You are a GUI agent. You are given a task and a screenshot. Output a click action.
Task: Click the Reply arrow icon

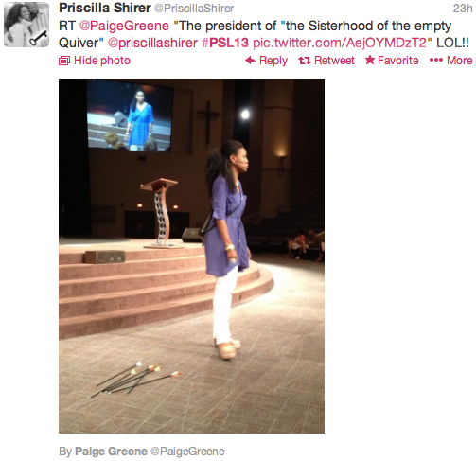[x=251, y=60]
